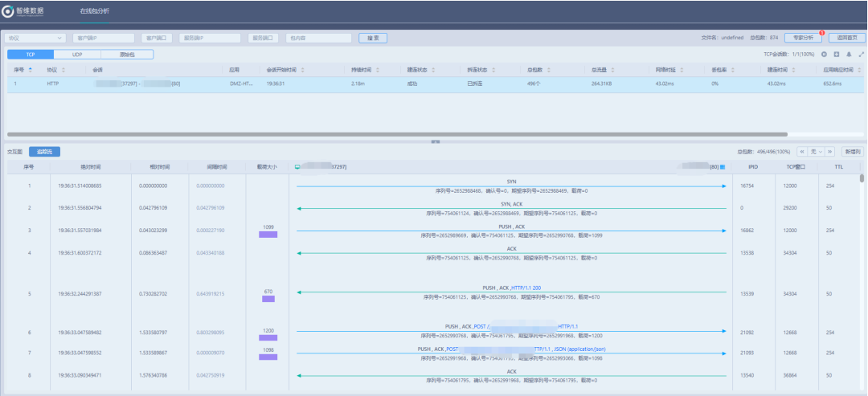Screen dimensions: 868x396
Task: Click the payload bar for size 1200
Action: (x=268, y=337)
